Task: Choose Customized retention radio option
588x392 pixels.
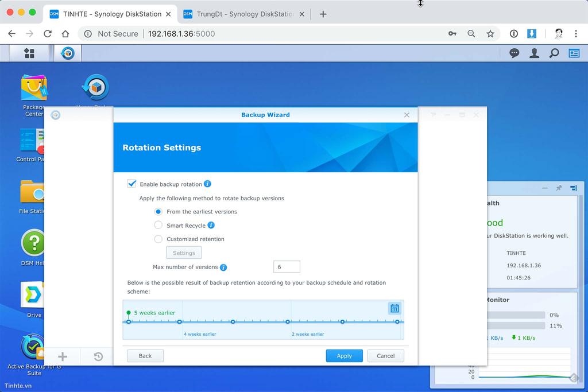Action: (x=158, y=239)
